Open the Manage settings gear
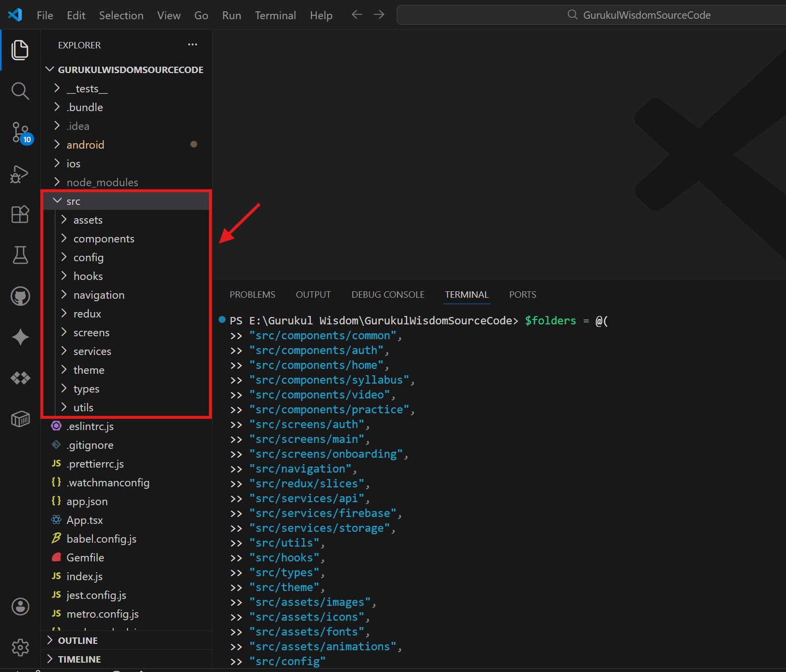 (20, 647)
